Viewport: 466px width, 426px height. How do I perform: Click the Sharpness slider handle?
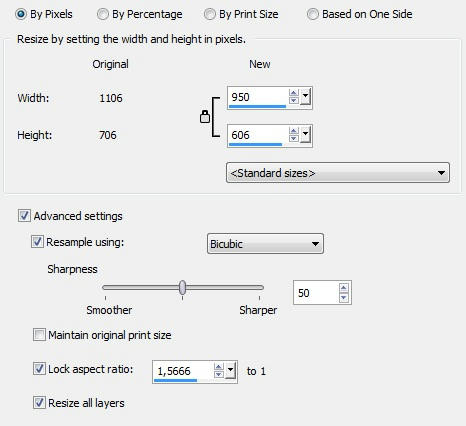182,287
